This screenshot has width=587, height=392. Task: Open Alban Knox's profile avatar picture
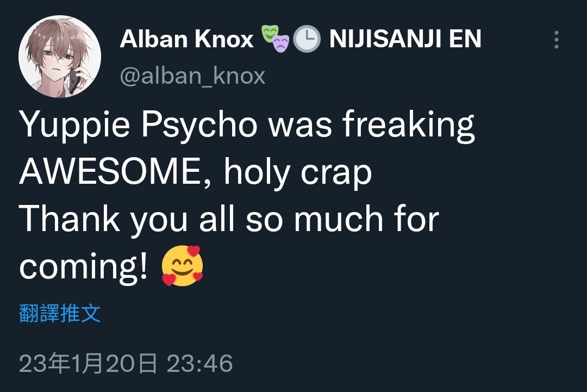point(60,56)
